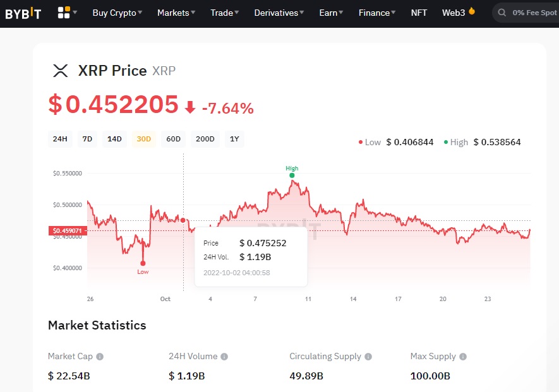559x392 pixels.
Task: Click the 24H Volume value under Market Statistics
Action: [x=187, y=376]
